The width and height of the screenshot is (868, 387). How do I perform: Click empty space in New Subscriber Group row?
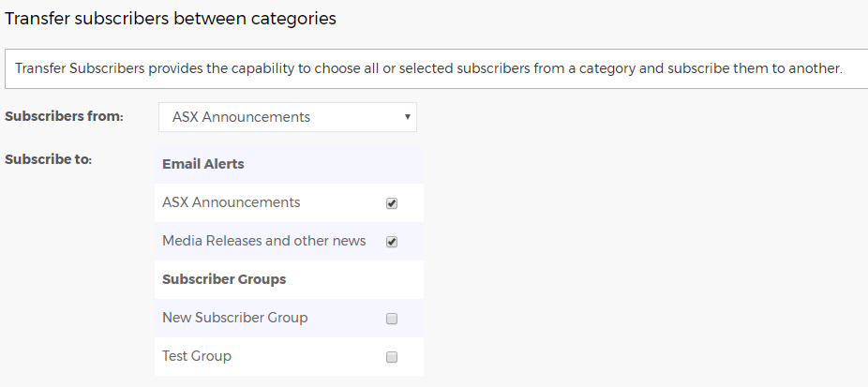tap(346, 318)
